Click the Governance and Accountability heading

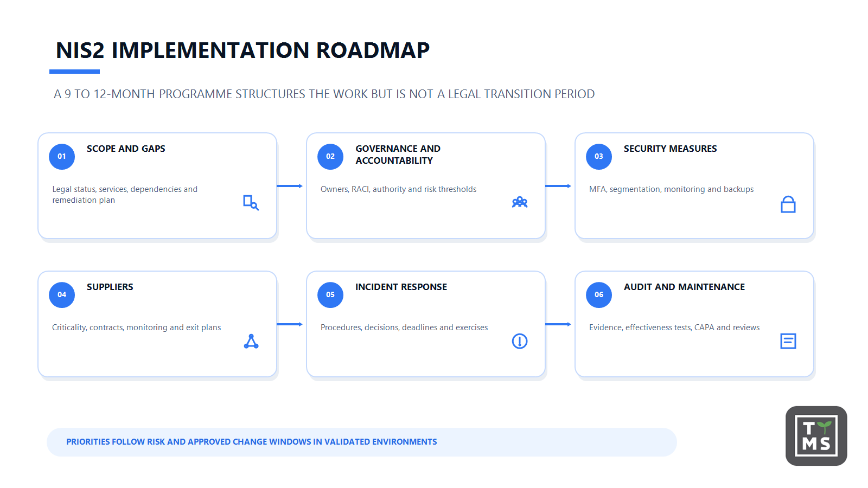tap(398, 155)
